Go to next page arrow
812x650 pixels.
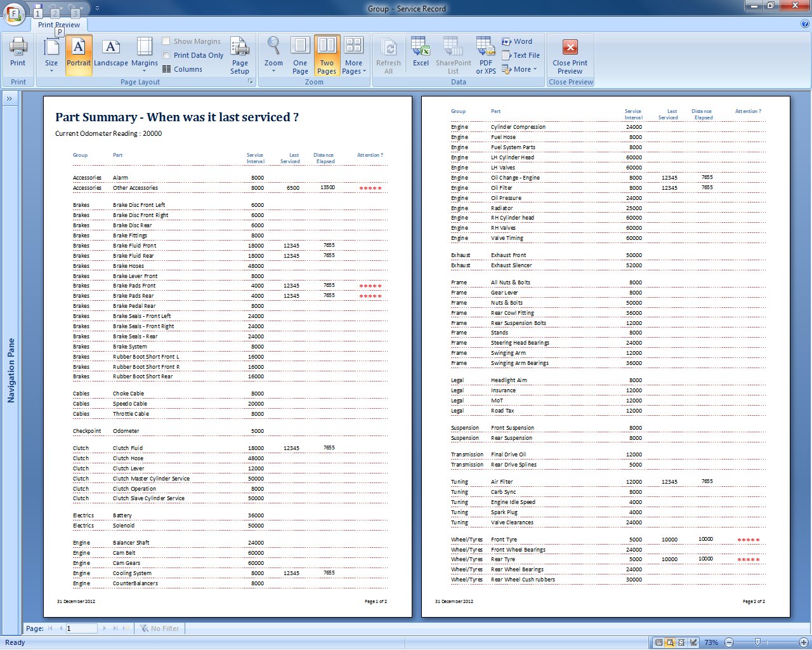[105, 628]
